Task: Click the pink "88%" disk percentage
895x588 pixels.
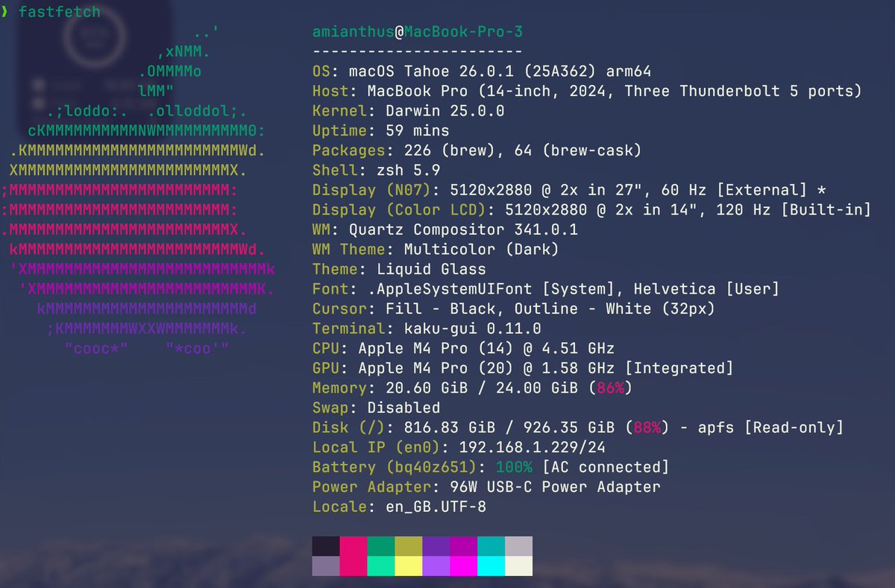Action: 647,427
